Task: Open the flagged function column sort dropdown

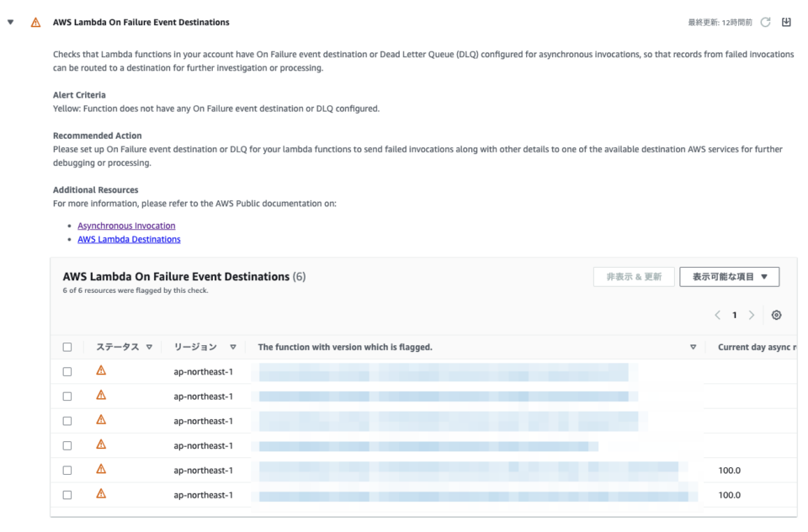Action: [693, 346]
